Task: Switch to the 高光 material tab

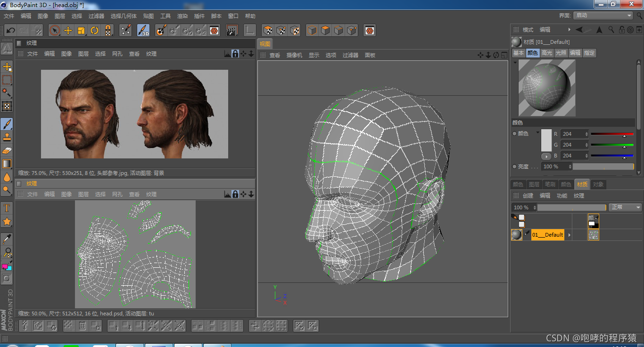Action: (547, 53)
